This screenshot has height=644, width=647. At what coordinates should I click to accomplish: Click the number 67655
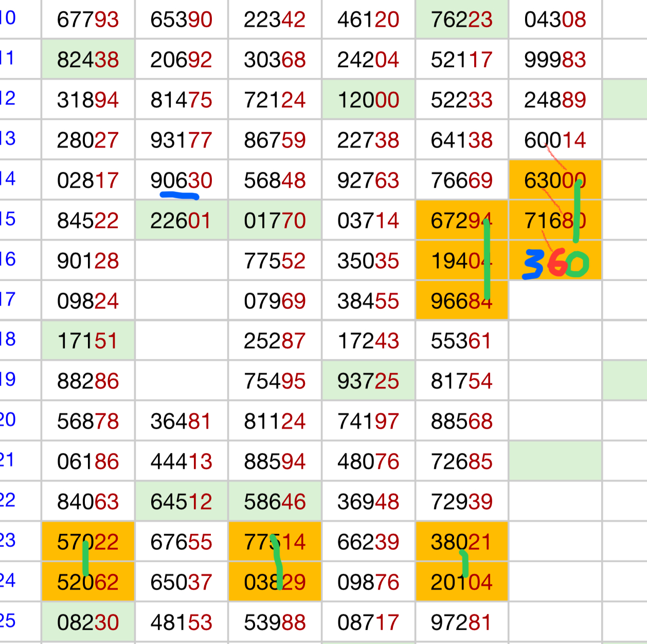[182, 542]
